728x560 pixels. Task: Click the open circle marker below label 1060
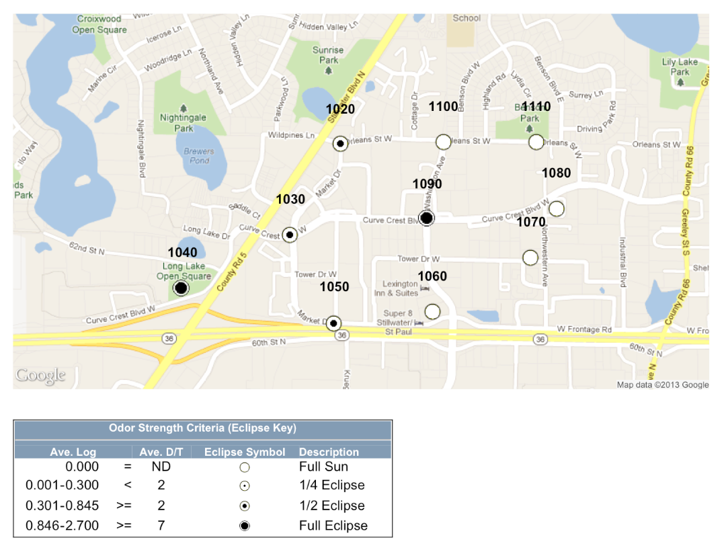point(432,311)
